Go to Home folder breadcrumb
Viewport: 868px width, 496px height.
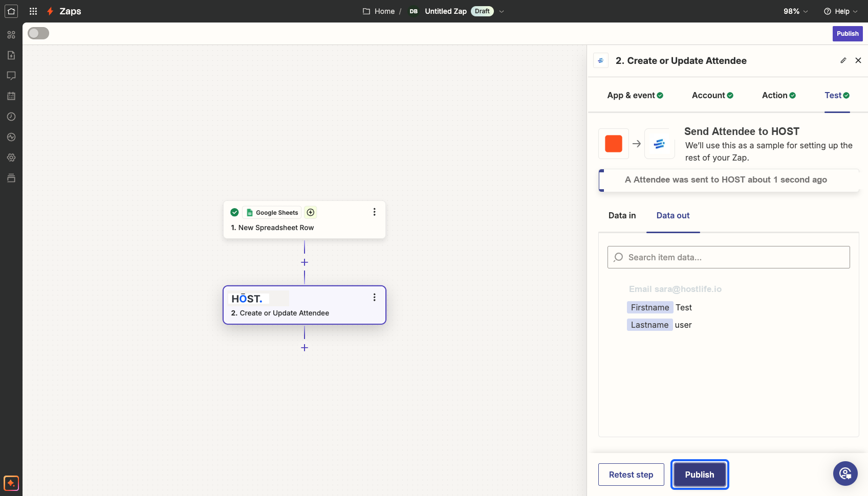point(379,11)
